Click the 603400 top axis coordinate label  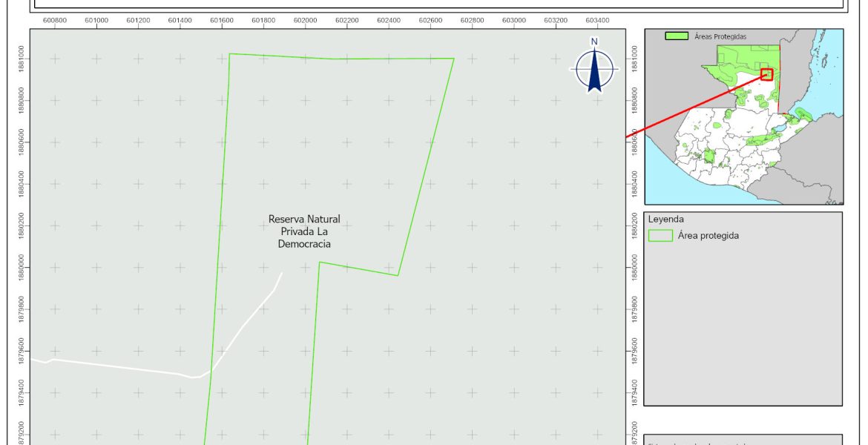(597, 20)
